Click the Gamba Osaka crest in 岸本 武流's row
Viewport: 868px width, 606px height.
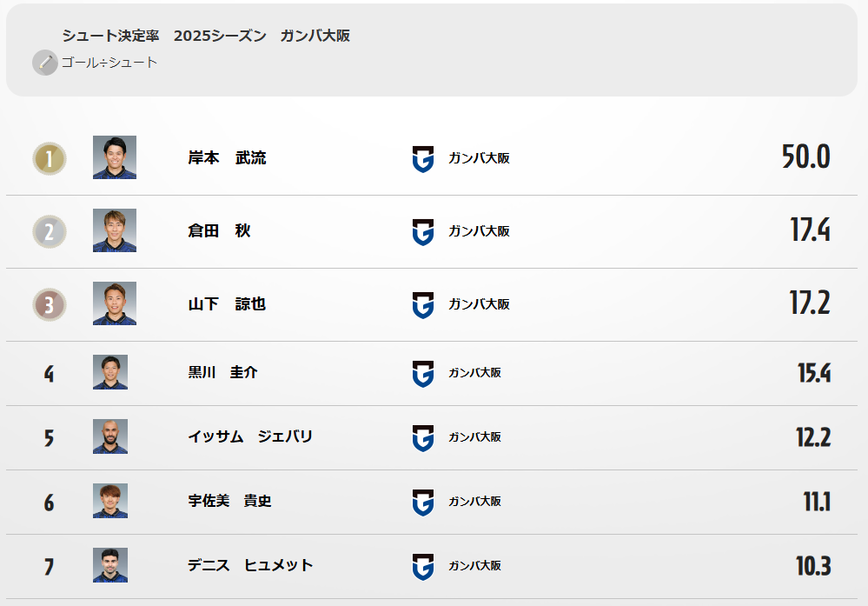pos(422,158)
